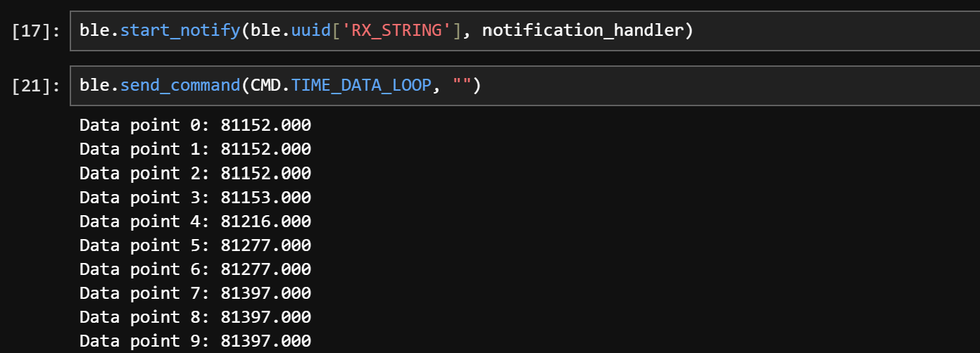Place cursor inside the empty string quotes
The height and width of the screenshot is (353, 980).
[462, 86]
